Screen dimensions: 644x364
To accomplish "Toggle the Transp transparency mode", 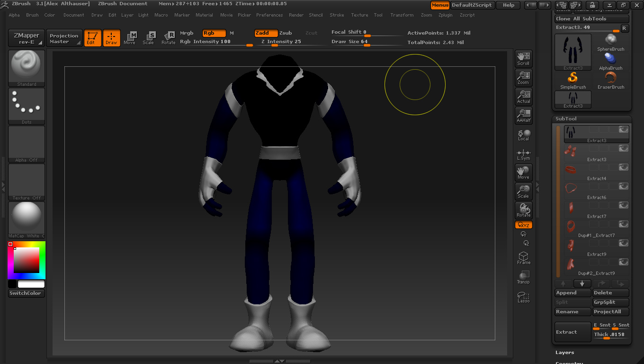I will [523, 277].
